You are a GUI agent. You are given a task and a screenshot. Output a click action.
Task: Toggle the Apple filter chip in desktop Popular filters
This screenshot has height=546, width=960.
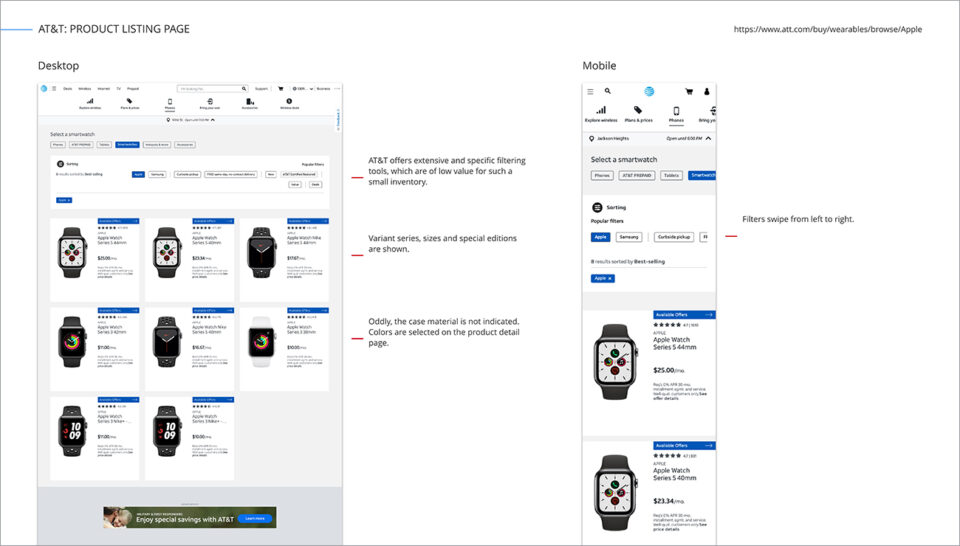138,174
